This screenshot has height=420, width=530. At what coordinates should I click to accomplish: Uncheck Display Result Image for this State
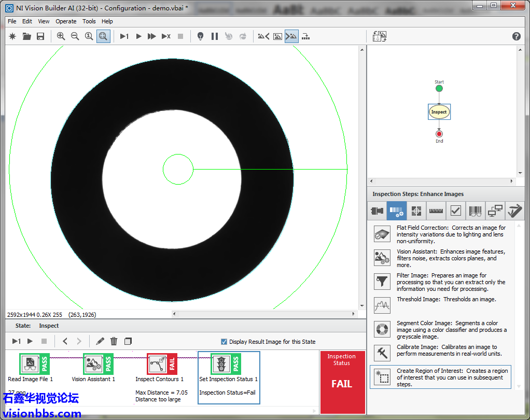(x=224, y=342)
